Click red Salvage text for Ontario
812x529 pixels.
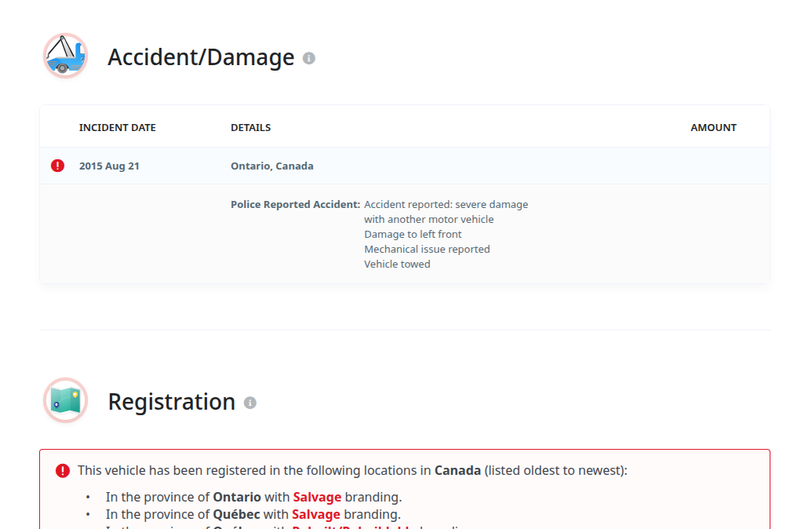317,498
